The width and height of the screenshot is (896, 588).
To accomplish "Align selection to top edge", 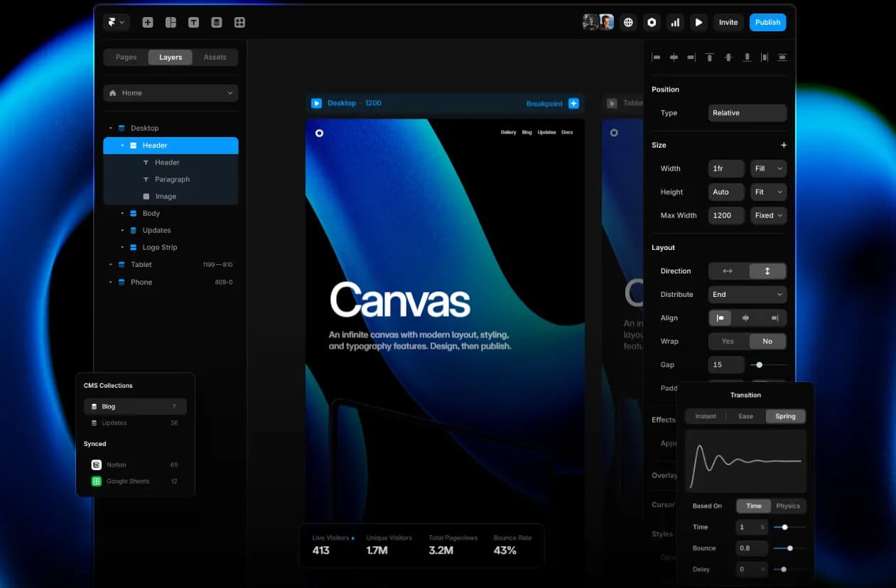I will pos(709,58).
